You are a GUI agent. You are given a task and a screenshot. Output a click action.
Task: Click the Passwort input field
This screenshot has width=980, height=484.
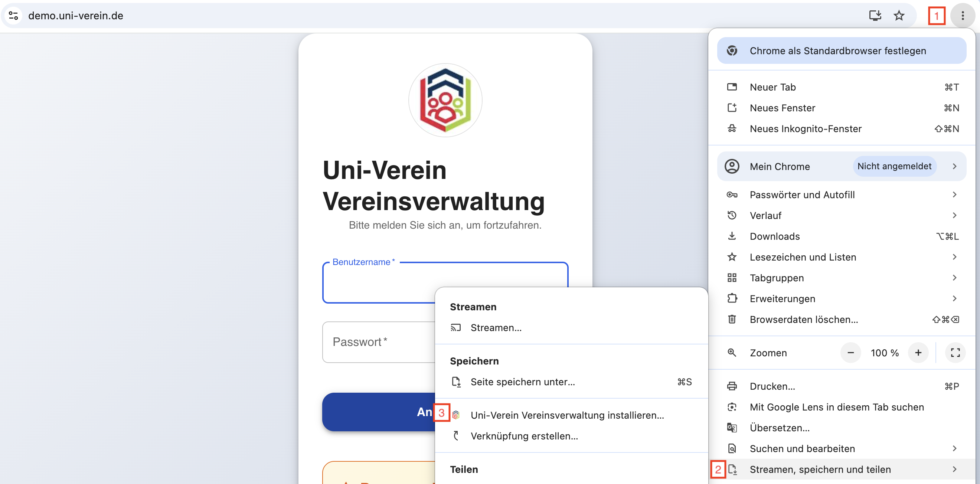pyautogui.click(x=379, y=342)
